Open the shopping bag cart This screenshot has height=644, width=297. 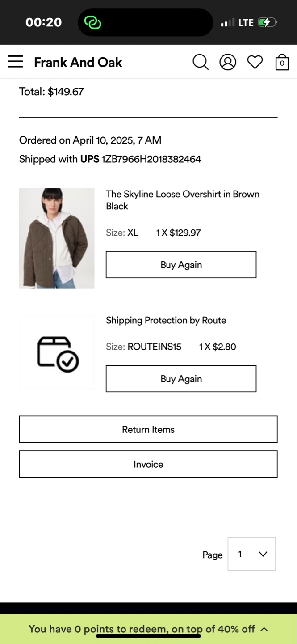tap(282, 62)
